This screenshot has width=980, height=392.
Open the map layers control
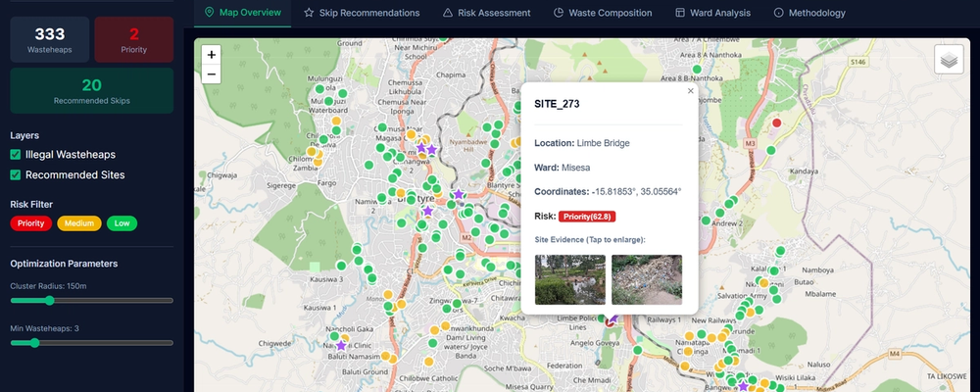[x=949, y=60]
